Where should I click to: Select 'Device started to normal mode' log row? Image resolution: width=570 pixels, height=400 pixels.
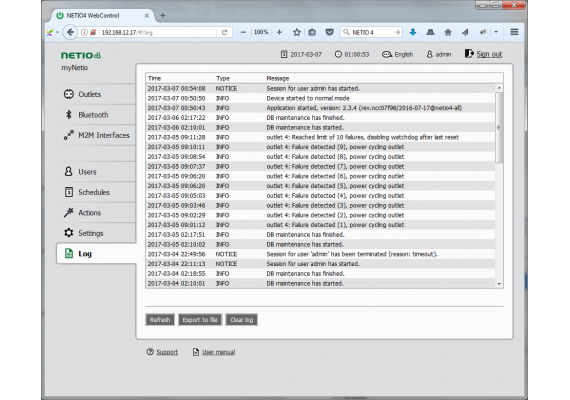point(320,98)
